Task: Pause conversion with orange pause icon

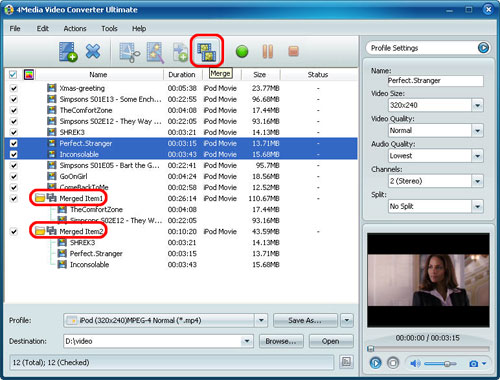Action: pos(268,52)
